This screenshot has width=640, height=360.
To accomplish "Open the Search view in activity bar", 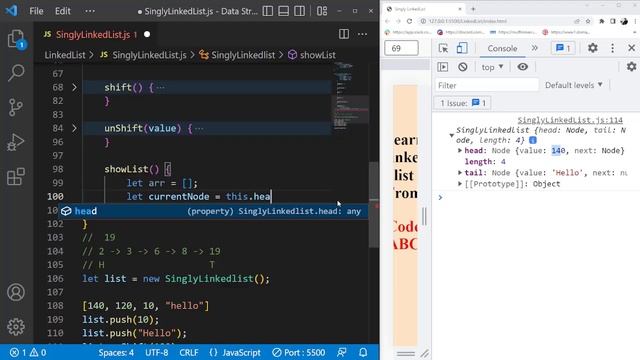I will click(16, 73).
